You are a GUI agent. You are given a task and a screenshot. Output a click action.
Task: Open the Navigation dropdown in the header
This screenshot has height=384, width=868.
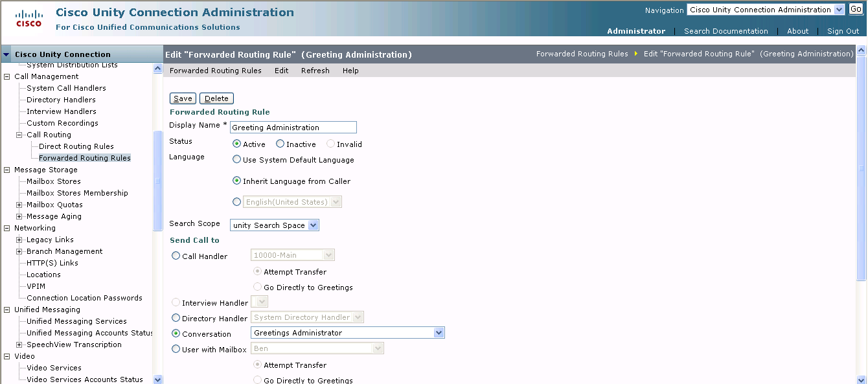click(766, 10)
